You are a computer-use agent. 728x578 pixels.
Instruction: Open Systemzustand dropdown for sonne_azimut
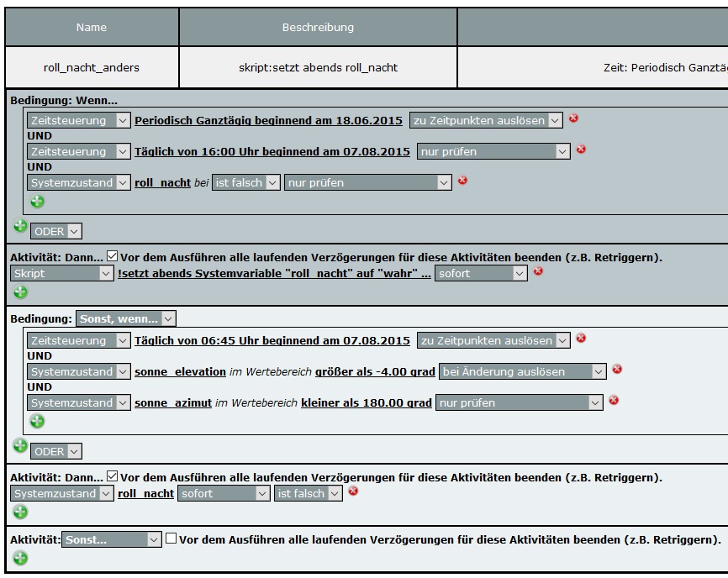(x=78, y=403)
